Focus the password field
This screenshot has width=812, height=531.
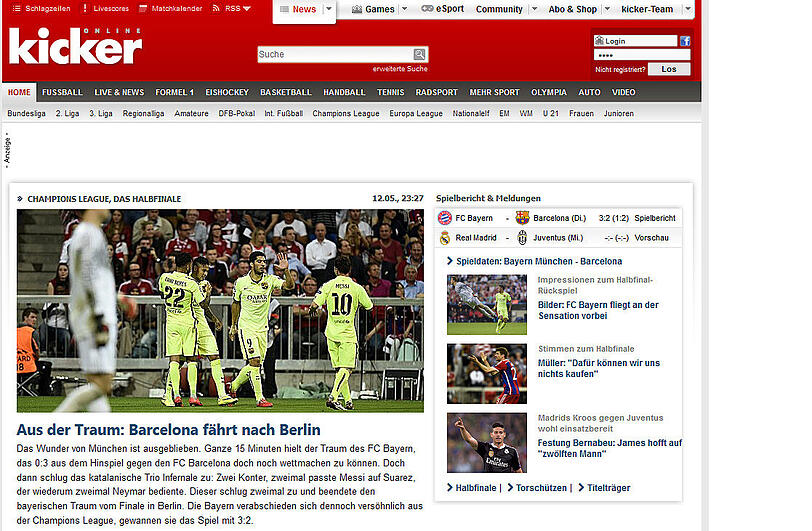pyautogui.click(x=642, y=55)
